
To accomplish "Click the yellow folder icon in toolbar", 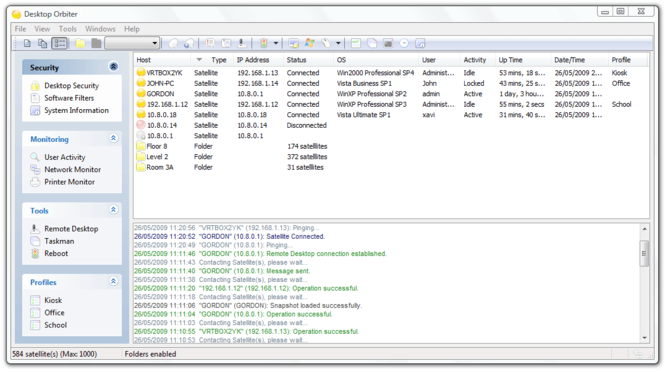I will 80,43.
